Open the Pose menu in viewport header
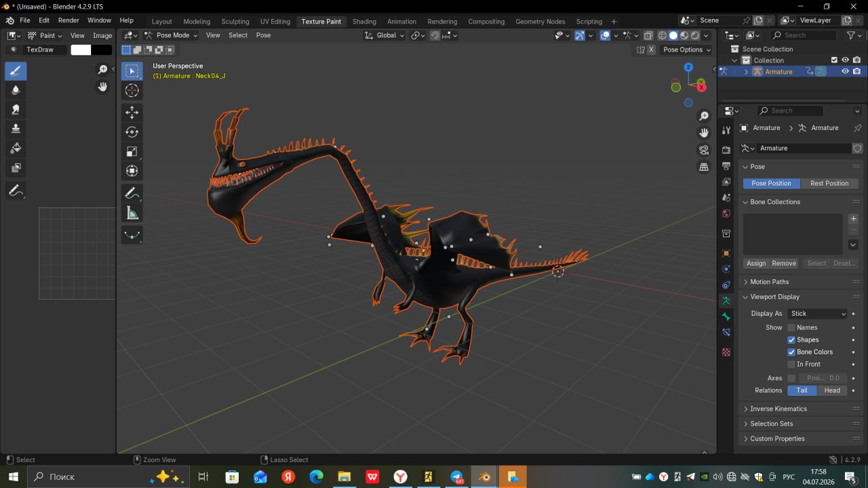 pyautogui.click(x=263, y=35)
